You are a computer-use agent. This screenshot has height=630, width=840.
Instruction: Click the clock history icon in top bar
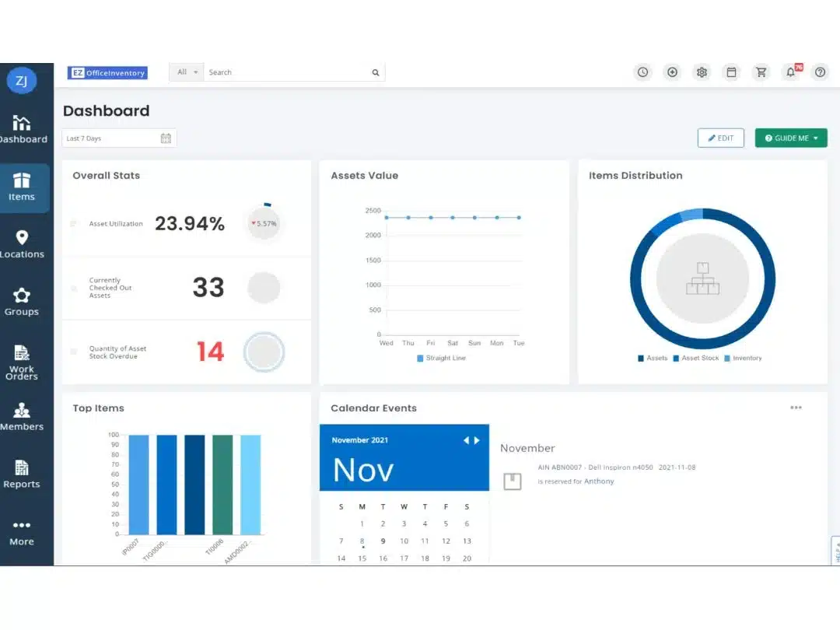pyautogui.click(x=642, y=72)
